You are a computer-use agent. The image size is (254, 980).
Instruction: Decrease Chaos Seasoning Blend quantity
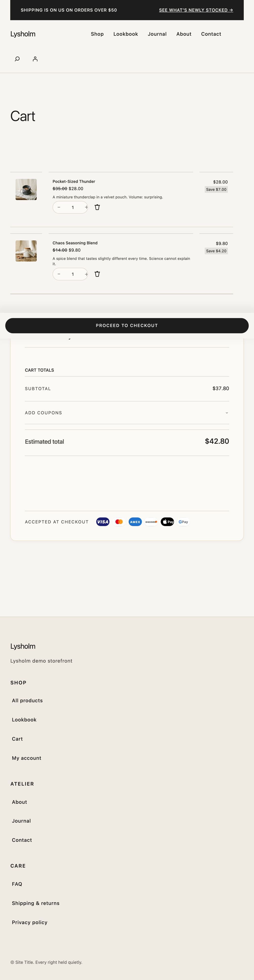coord(59,274)
